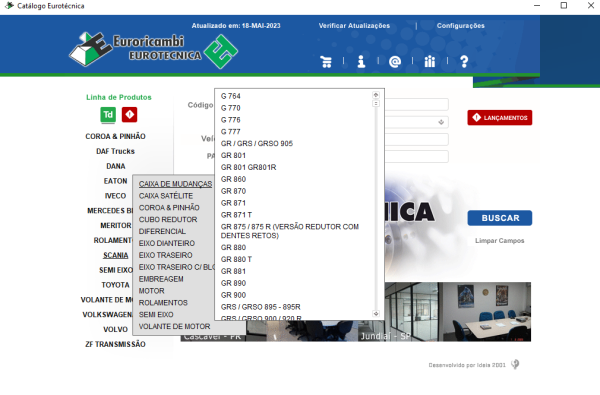This screenshot has width=600, height=395.
Task: Choose EIXO DIANTEIRO submenu item
Action: [x=166, y=243]
